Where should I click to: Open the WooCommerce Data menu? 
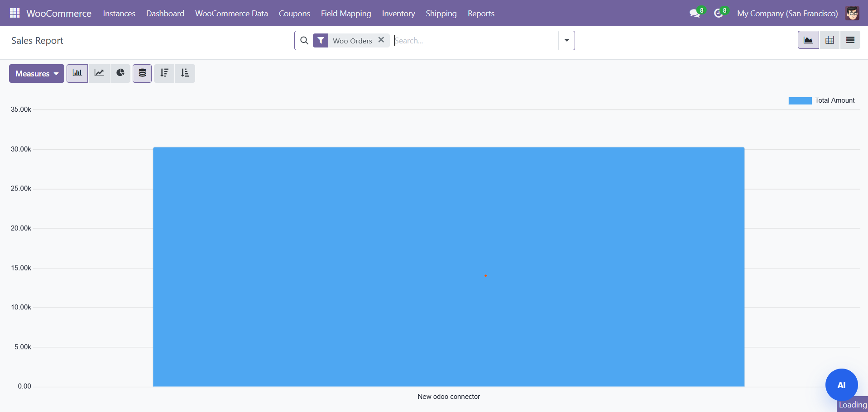pyautogui.click(x=231, y=14)
